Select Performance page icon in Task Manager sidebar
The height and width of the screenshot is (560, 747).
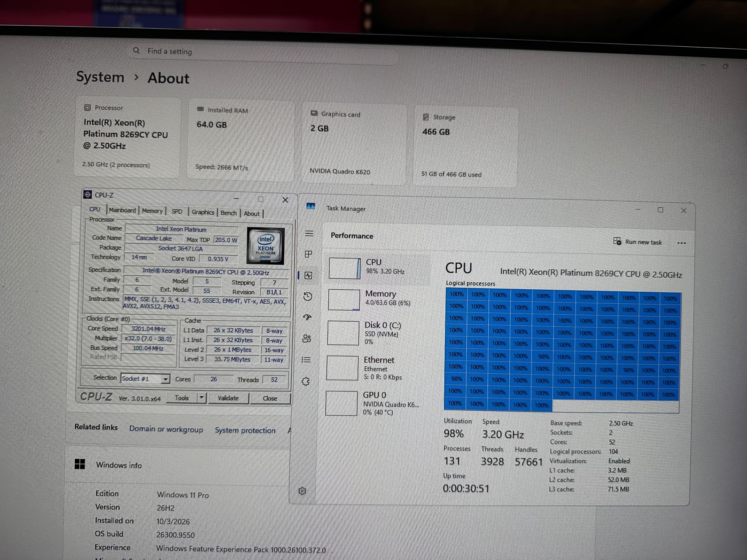[308, 275]
